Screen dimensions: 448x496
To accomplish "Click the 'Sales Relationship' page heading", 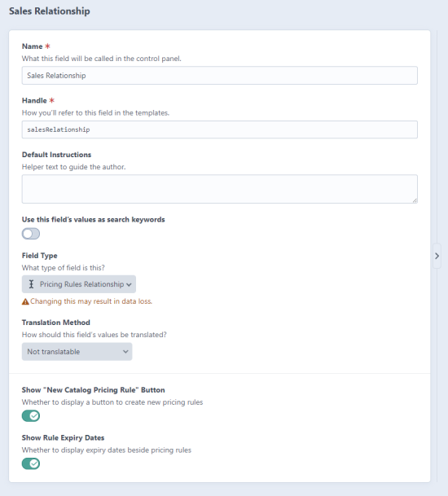I will coord(50,11).
